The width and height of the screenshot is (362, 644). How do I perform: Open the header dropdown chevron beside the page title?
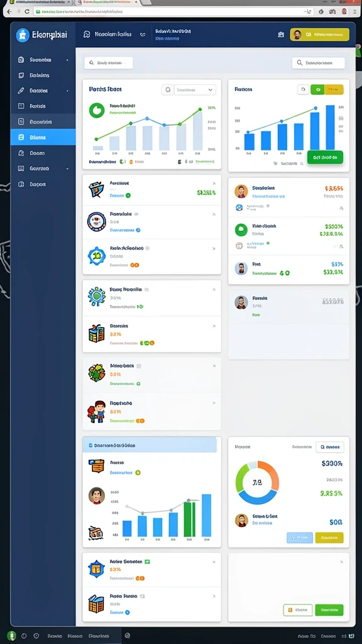click(143, 35)
